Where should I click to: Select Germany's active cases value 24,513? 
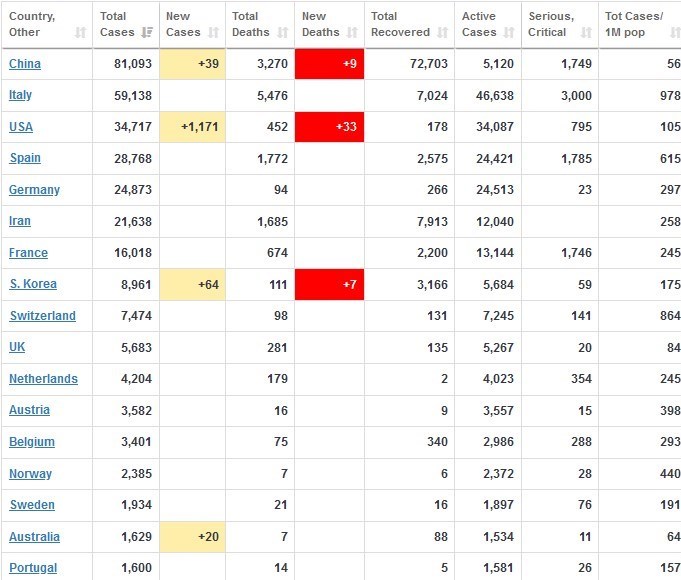coord(495,190)
